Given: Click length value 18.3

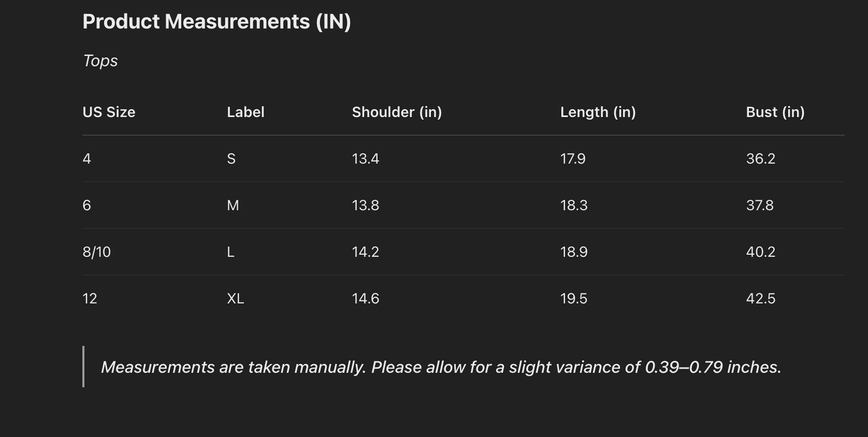Looking at the screenshot, I should click(x=574, y=206).
